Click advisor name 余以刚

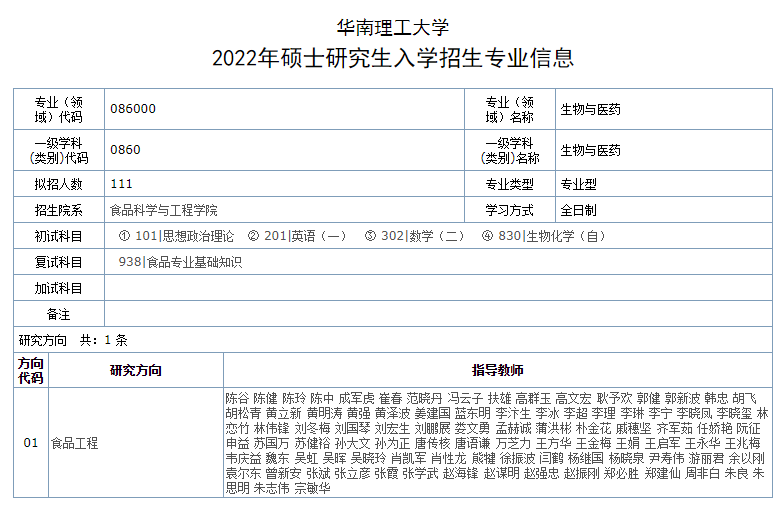pos(746,458)
